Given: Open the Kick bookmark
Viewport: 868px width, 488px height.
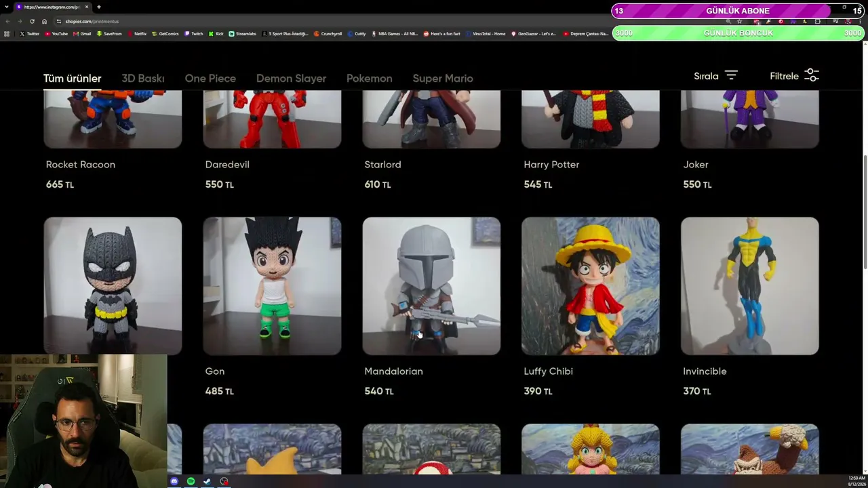Looking at the screenshot, I should point(216,34).
